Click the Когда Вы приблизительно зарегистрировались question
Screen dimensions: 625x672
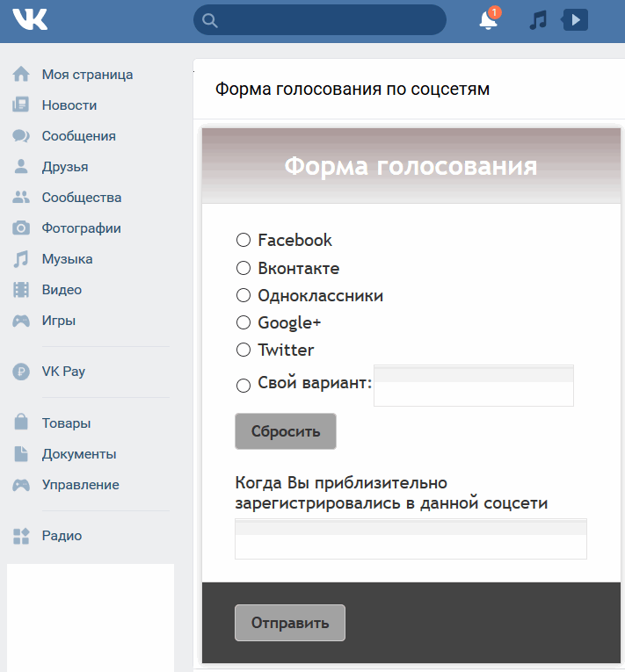[x=391, y=493]
